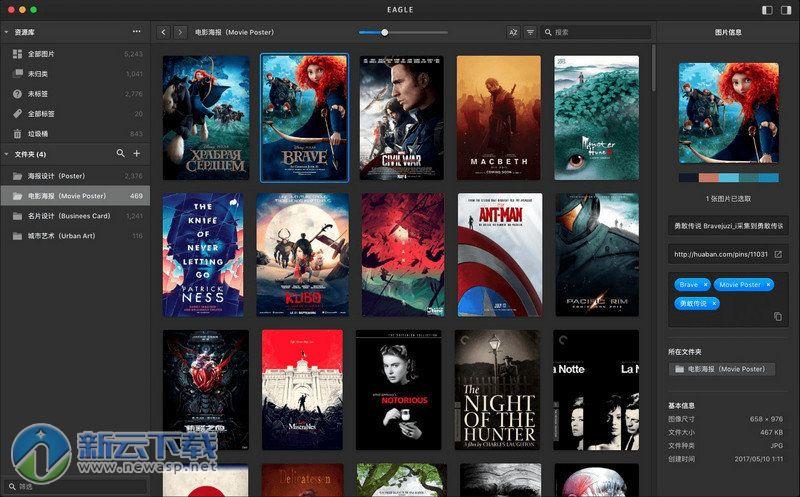The height and width of the screenshot is (497, 800).
Task: Collapse the 资源库 section arrow
Action: point(6,32)
